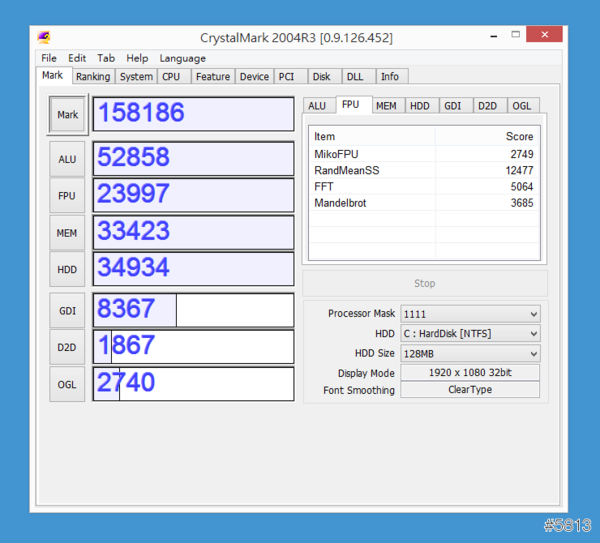
Task: Select the RandMeanSS row in score list
Action: click(423, 170)
